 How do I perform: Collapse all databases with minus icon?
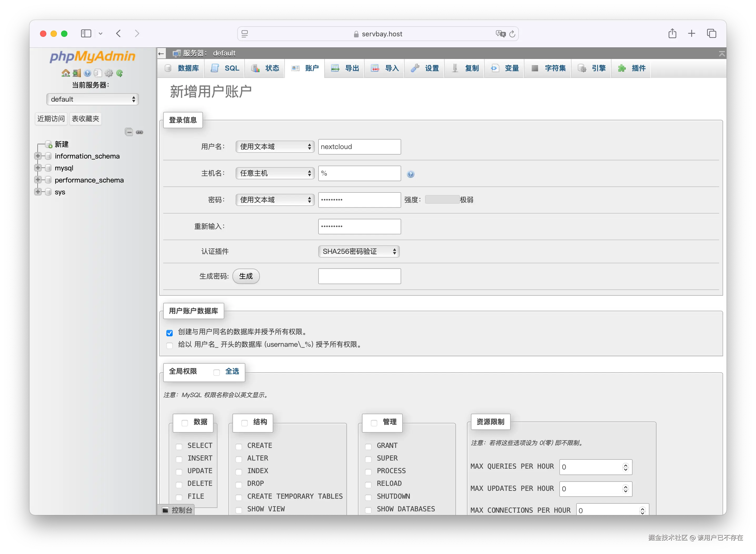[129, 132]
